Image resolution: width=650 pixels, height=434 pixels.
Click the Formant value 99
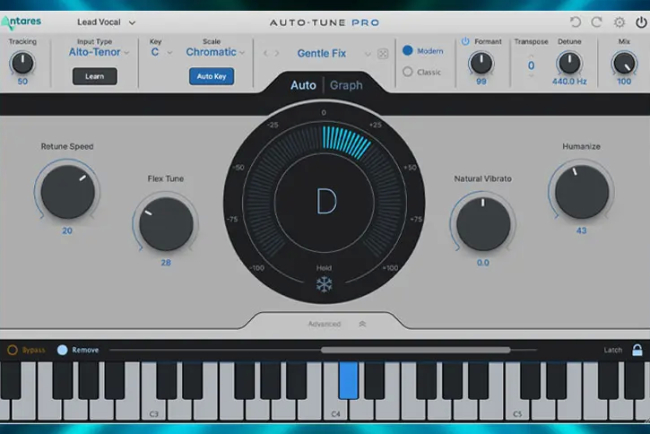coord(481,82)
